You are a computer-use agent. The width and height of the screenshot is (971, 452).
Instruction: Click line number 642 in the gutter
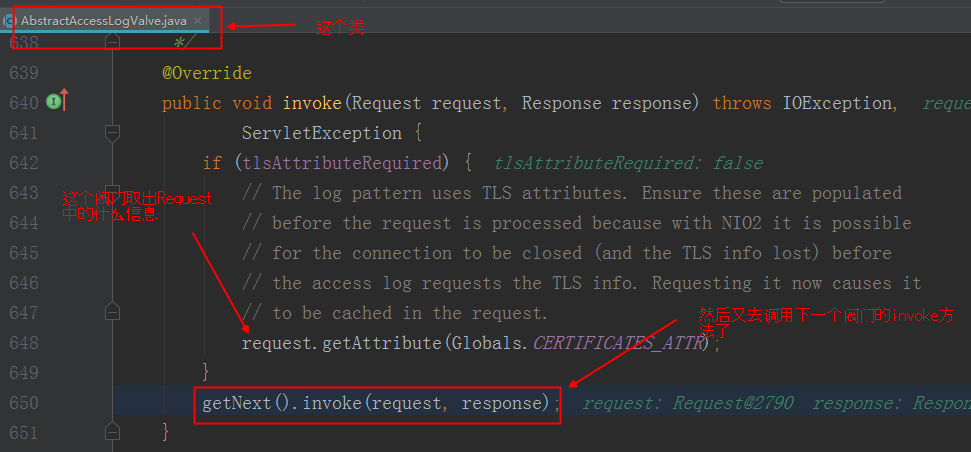24,163
